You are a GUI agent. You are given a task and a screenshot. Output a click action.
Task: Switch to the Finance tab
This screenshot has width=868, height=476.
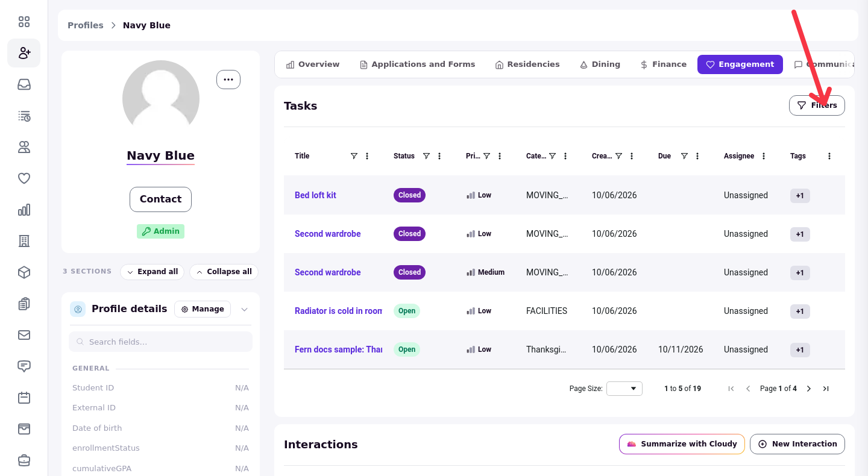coord(663,64)
